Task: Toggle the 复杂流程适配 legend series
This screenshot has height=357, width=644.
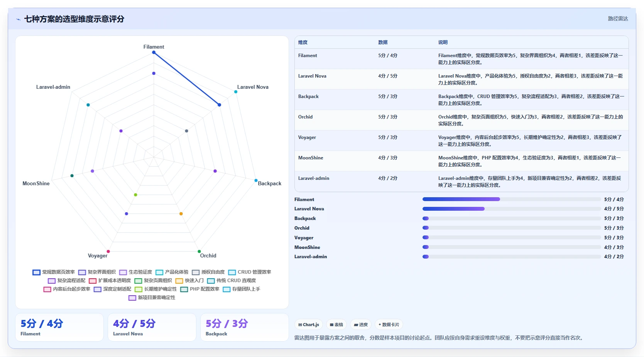Action: tap(67, 281)
